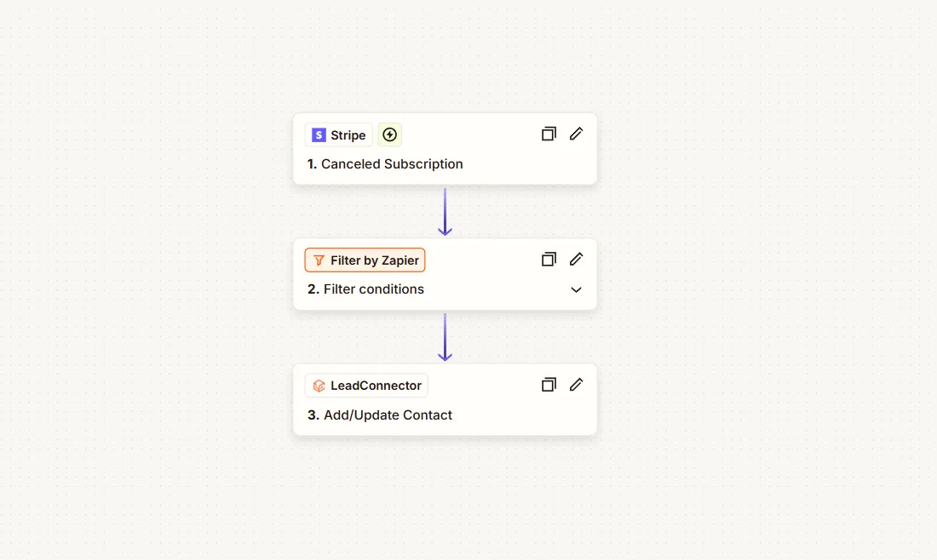Image resolution: width=937 pixels, height=560 pixels.
Task: Edit the Stripe step with the pencil icon
Action: click(576, 134)
